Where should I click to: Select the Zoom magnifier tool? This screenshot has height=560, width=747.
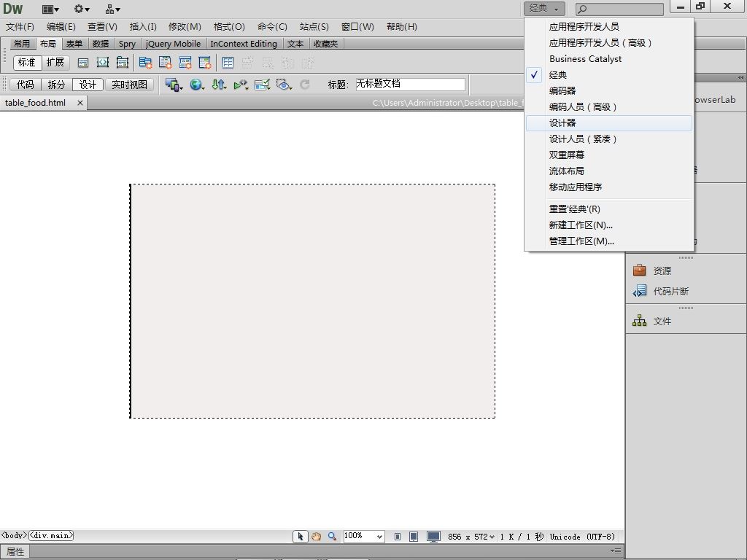(x=332, y=536)
